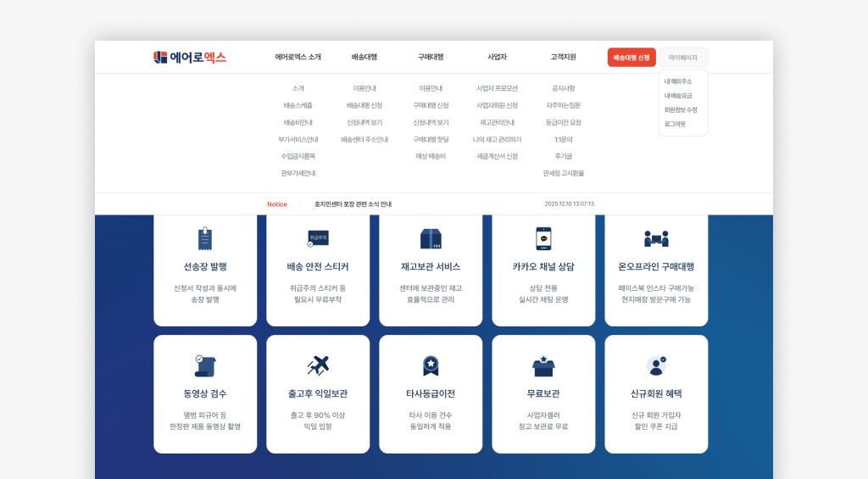Open 배송스케줄 submenu link
The height and width of the screenshot is (479, 868).
(298, 105)
